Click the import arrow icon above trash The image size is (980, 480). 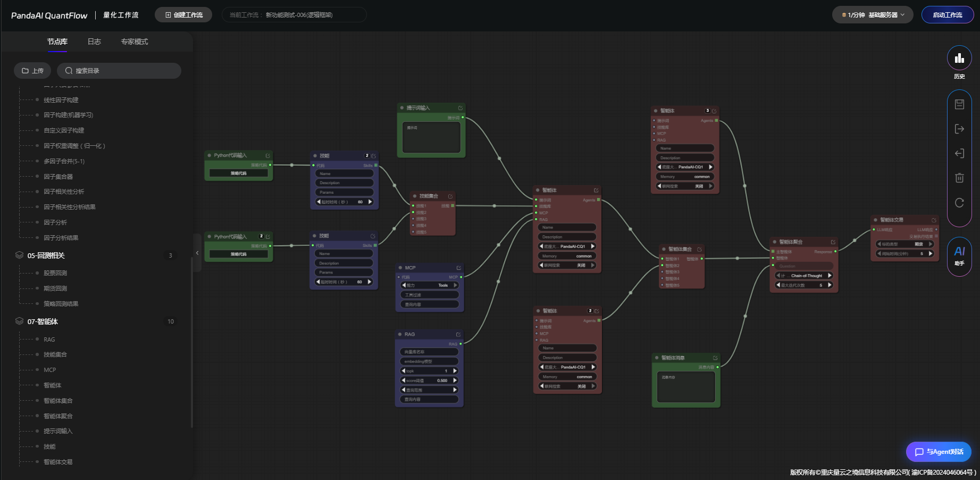coord(959,153)
